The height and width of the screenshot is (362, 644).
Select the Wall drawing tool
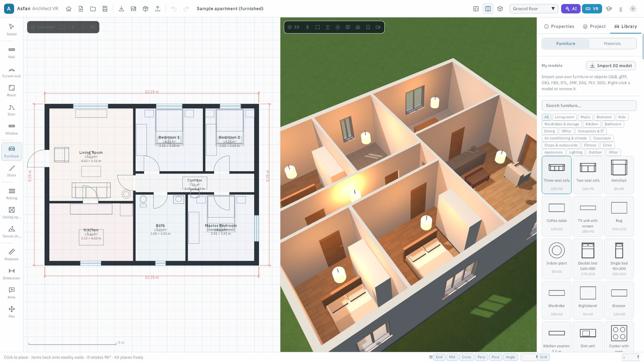click(x=12, y=52)
